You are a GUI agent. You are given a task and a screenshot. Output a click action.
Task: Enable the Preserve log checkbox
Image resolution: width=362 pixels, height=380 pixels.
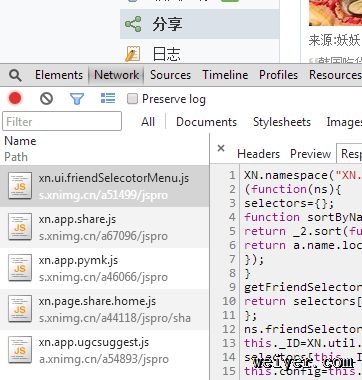click(132, 99)
